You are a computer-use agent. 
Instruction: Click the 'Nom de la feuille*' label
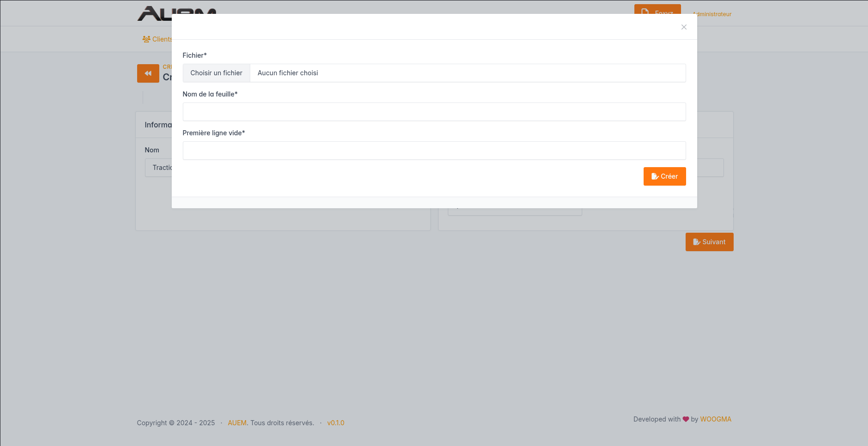210,94
